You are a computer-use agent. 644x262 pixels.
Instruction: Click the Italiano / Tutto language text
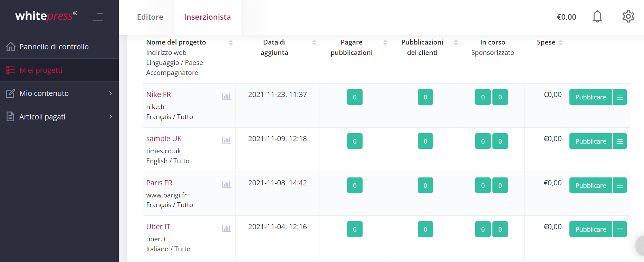[168, 249]
